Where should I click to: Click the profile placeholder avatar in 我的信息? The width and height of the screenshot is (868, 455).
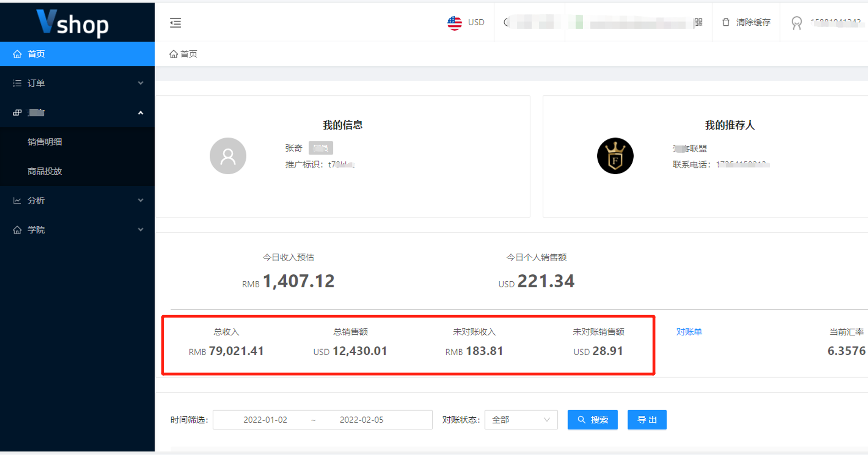tap(228, 156)
